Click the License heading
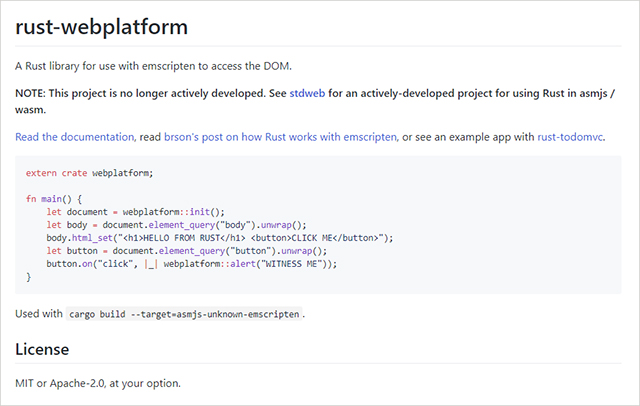 42,350
